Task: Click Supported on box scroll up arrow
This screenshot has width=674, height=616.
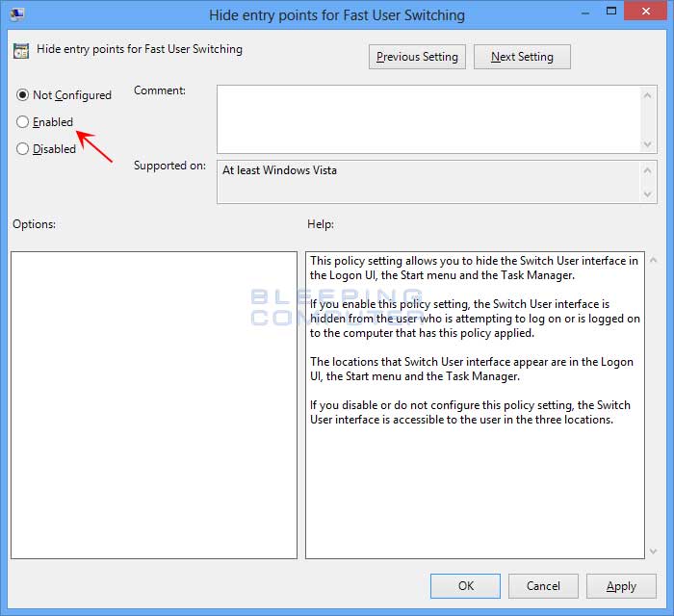Action: (648, 170)
